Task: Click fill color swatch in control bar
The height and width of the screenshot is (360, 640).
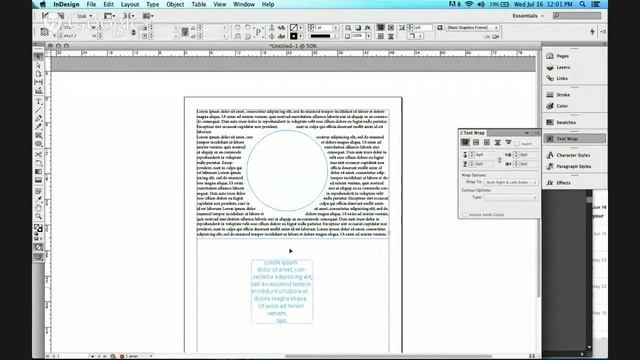Action: (x=293, y=28)
